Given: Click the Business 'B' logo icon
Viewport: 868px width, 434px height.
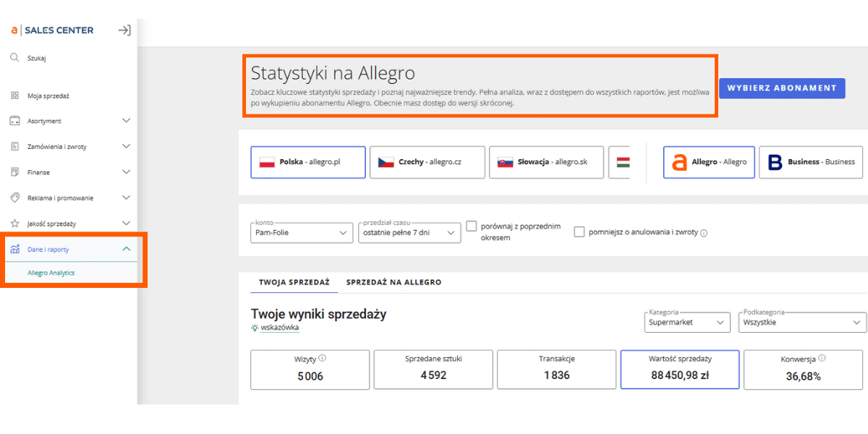Looking at the screenshot, I should (775, 162).
